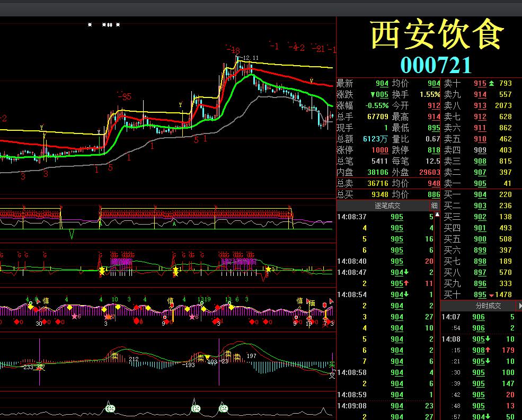
Task: Click the 涨停 value 1000
Action: pos(380,150)
